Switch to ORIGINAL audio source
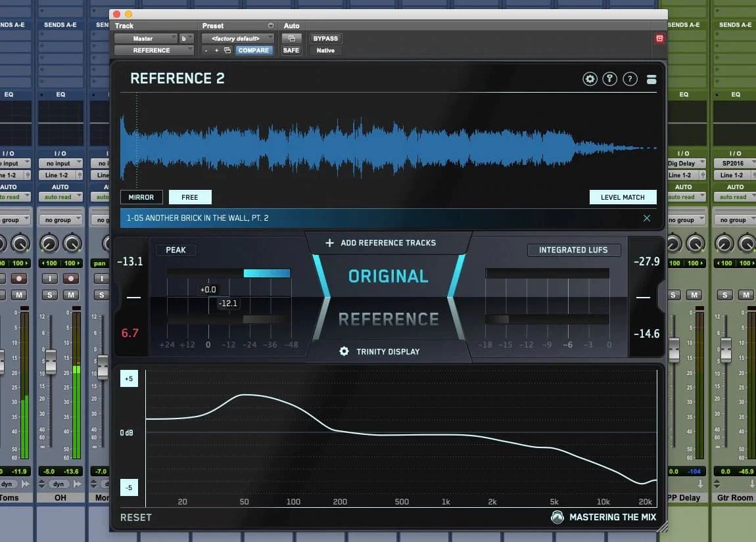 pyautogui.click(x=388, y=277)
